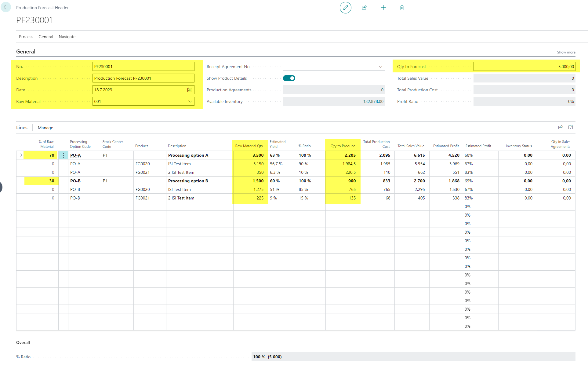Open the calendar picker for Date

pos(190,90)
